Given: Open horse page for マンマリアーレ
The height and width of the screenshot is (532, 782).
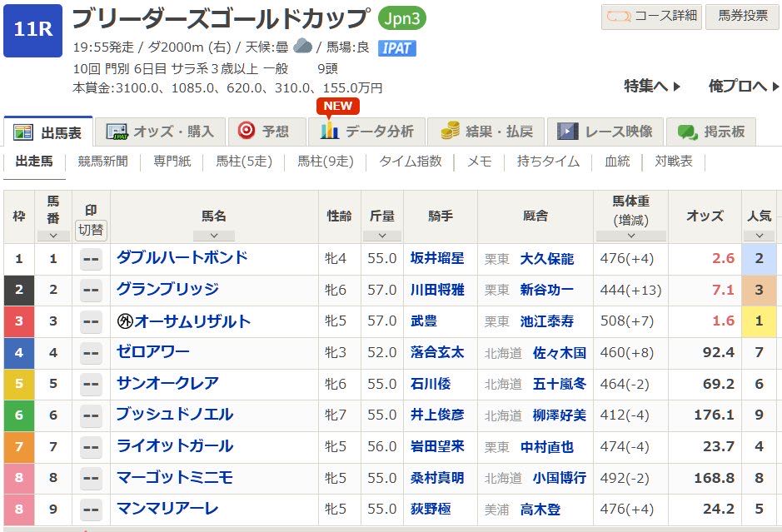Looking at the screenshot, I should click(x=167, y=509).
